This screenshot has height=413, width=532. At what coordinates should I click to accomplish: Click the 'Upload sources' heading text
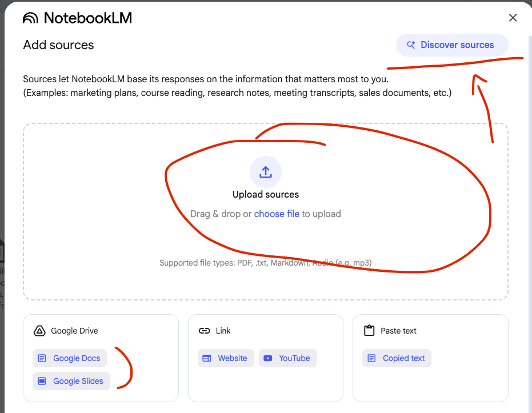[x=266, y=194]
